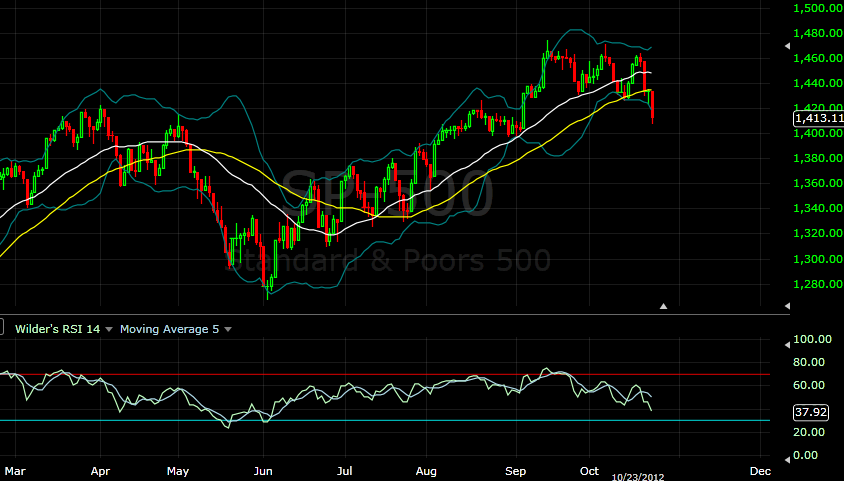The image size is (844, 481).
Task: Click the May month label on time axis
Action: point(178,471)
